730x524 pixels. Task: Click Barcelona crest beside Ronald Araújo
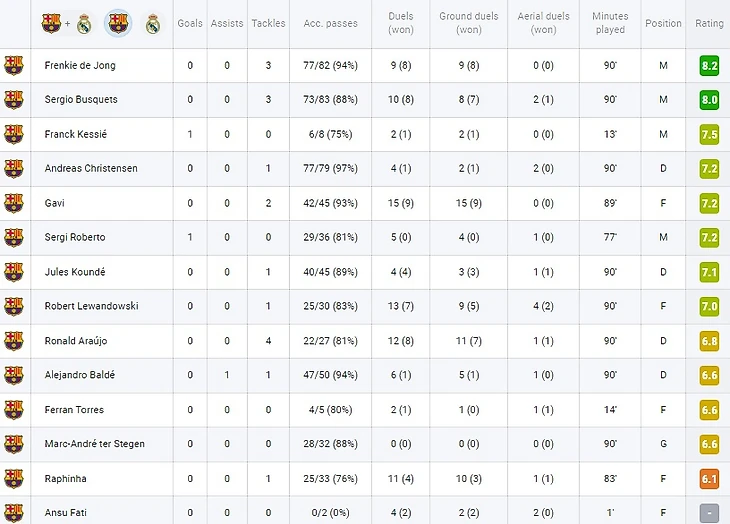pos(13,341)
